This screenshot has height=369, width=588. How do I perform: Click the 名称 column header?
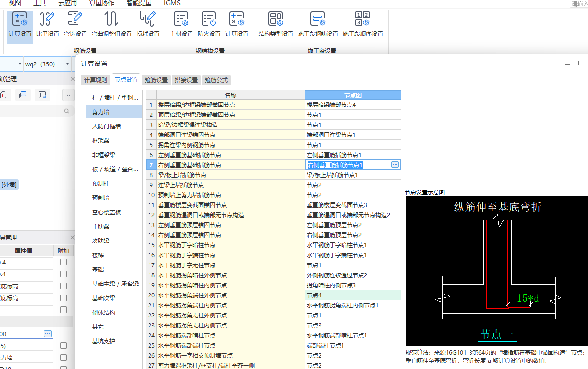coord(231,95)
